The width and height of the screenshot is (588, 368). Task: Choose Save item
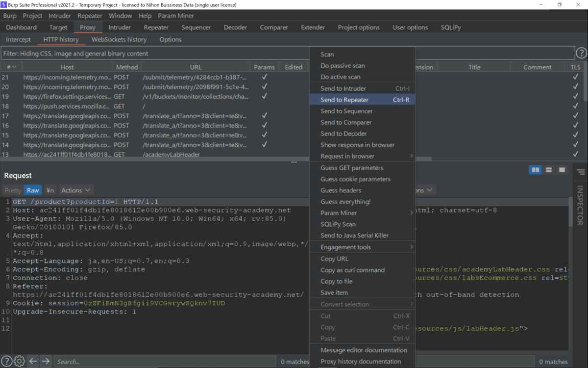pyautogui.click(x=362, y=292)
